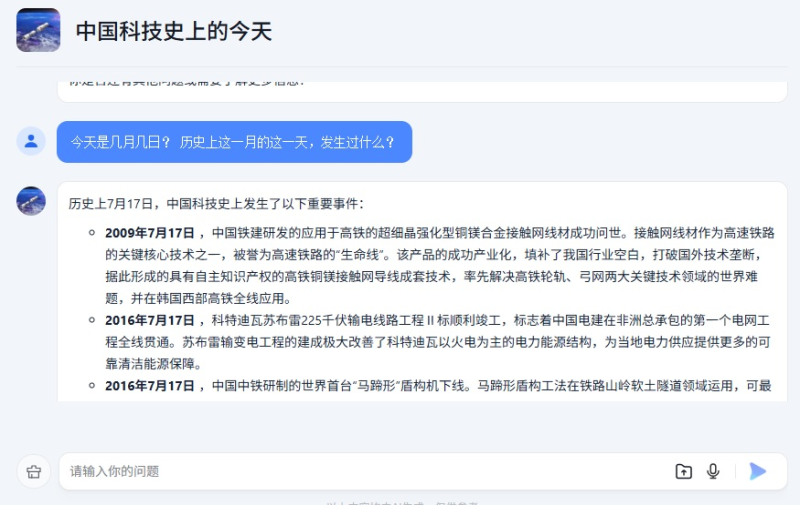Click the 2016年7月17日 date before 科特迪瓦
This screenshot has height=505, width=800.
150,320
